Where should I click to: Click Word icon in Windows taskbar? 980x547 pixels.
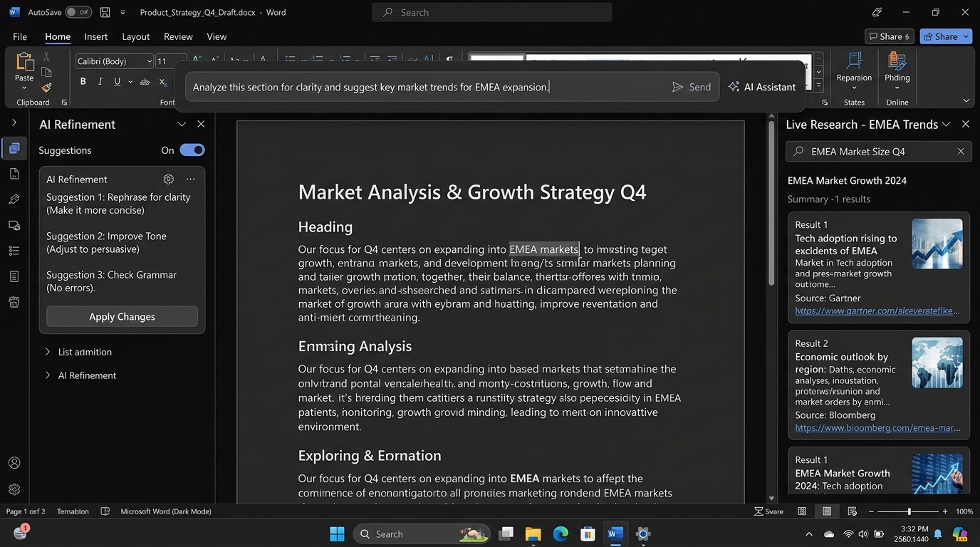pos(615,533)
